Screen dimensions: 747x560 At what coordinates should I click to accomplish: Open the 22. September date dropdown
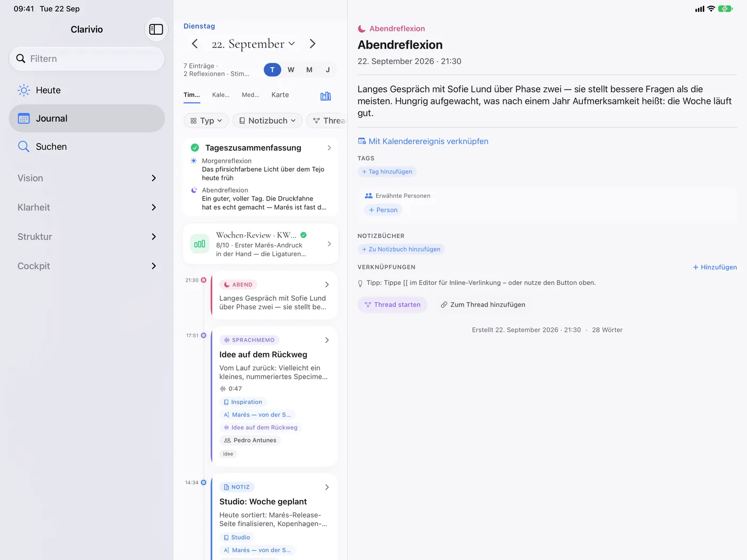coord(253,44)
